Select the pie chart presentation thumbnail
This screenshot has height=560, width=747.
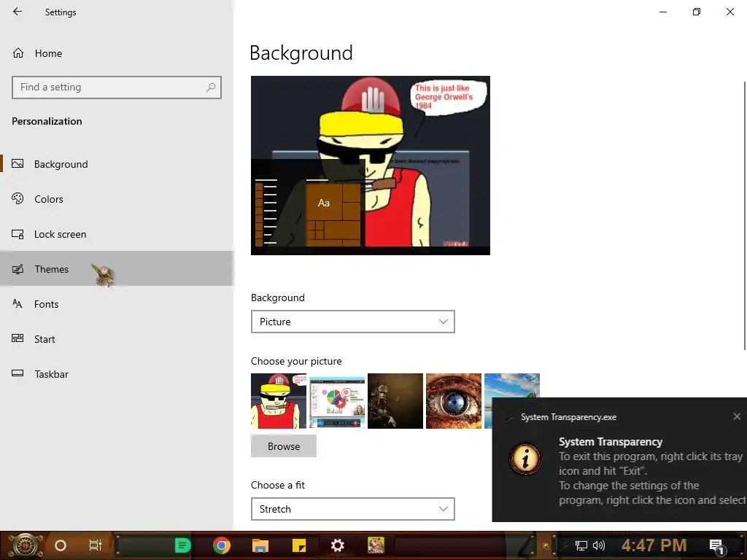(337, 401)
